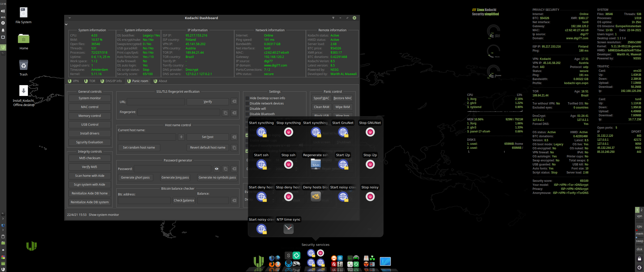Screen dimensions: 644x272
Task: Clear the URL field with its X icon
Action: tap(234, 101)
